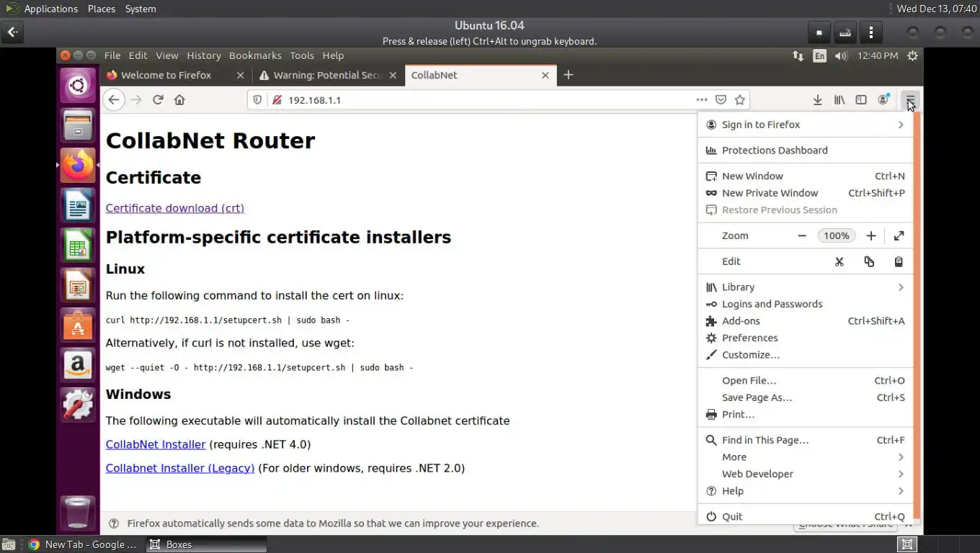The height and width of the screenshot is (553, 980).
Task: Toggle full screen icon next to zoom
Action: click(899, 235)
